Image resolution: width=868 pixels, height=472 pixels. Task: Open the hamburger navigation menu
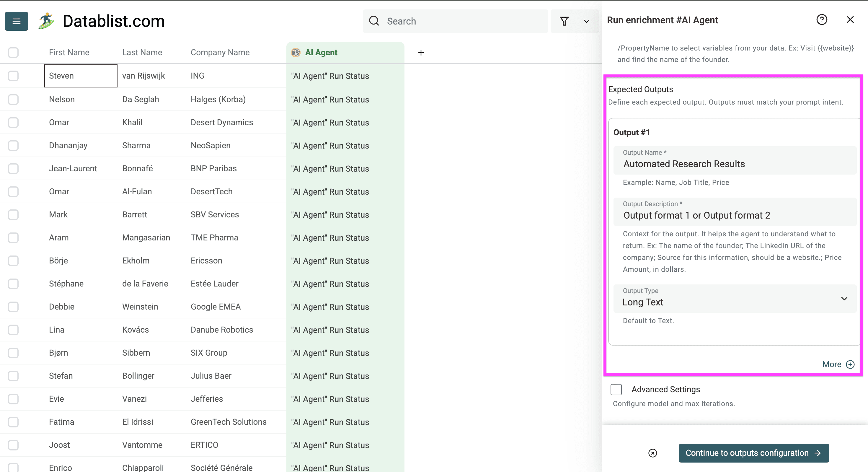(16, 21)
